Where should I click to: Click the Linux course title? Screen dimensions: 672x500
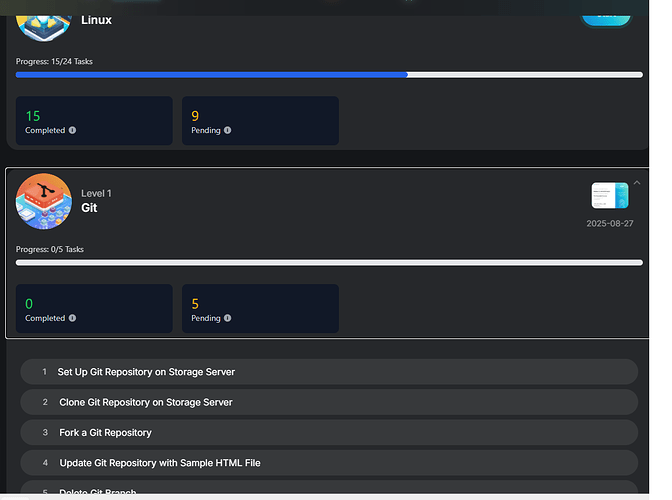click(96, 20)
